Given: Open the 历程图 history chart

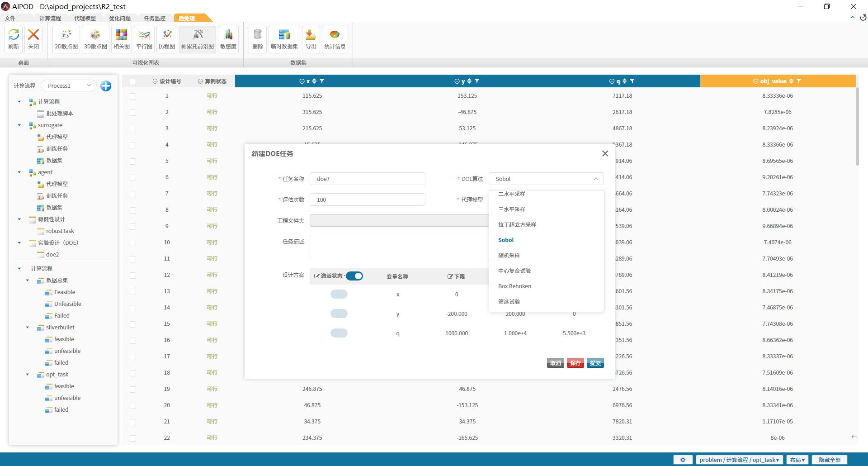Looking at the screenshot, I should pos(167,39).
